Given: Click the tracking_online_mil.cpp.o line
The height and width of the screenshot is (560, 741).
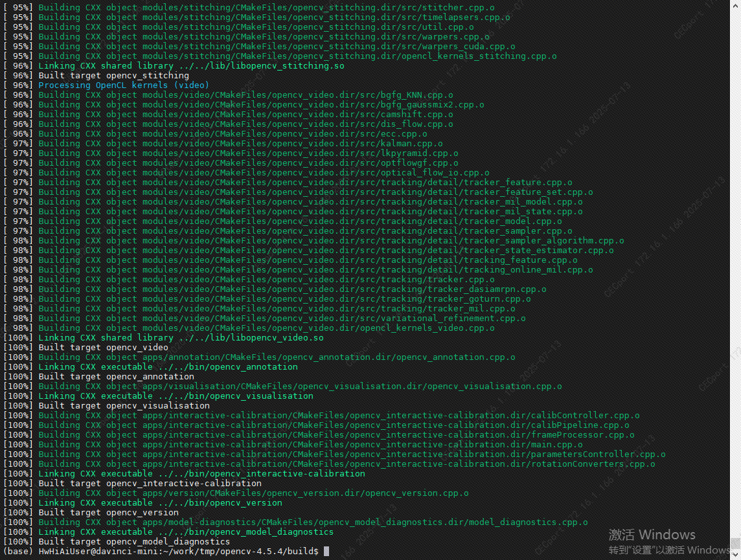Looking at the screenshot, I should tap(298, 269).
